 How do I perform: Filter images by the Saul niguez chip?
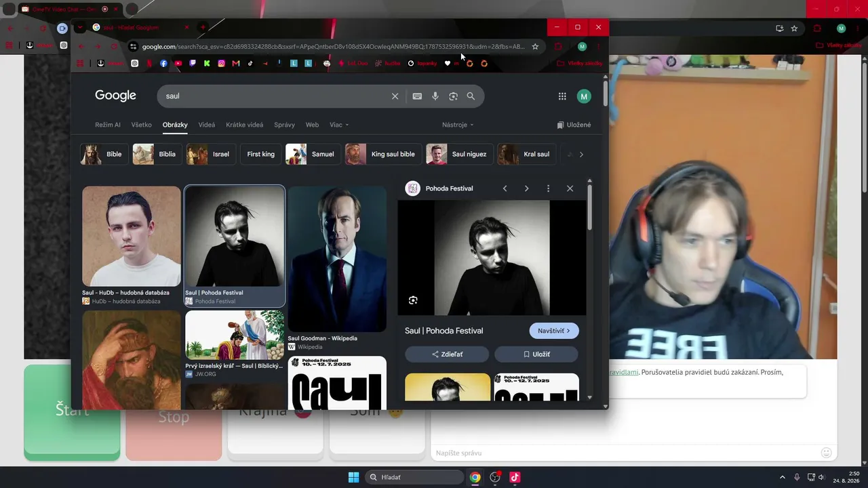point(459,154)
